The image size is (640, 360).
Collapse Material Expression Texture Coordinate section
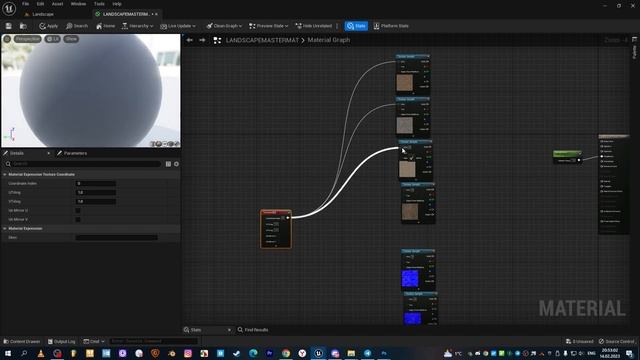point(5,174)
